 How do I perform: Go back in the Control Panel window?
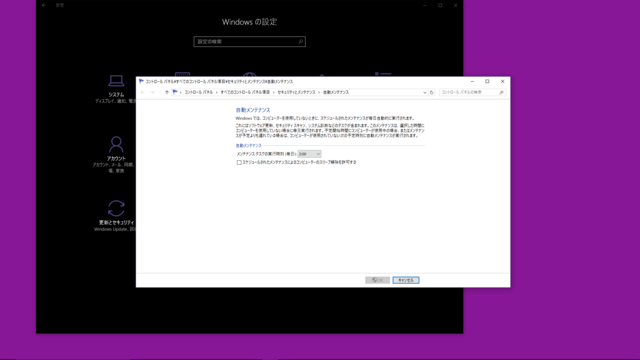(142, 93)
